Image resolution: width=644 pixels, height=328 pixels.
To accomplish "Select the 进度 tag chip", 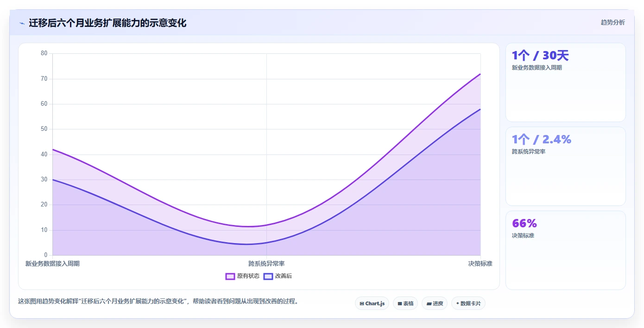I will 435,303.
